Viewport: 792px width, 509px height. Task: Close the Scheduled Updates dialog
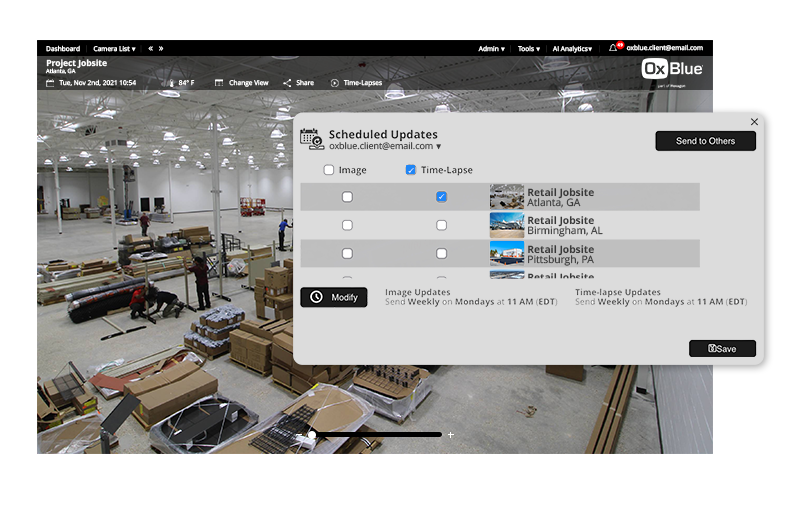[754, 122]
